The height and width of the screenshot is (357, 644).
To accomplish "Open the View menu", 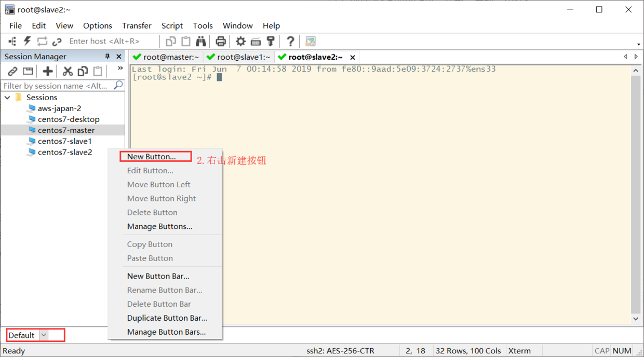I will 64,25.
